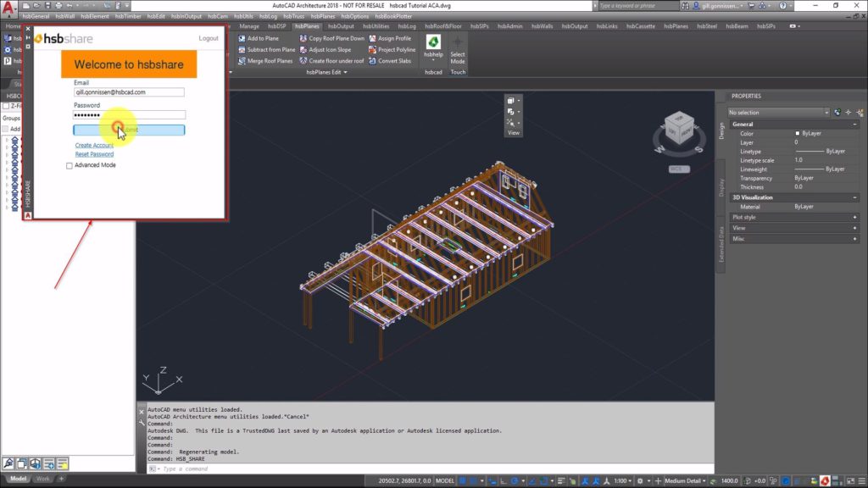The image size is (868, 488).
Task: Open status bar customization menu icon
Action: [x=861, y=481]
